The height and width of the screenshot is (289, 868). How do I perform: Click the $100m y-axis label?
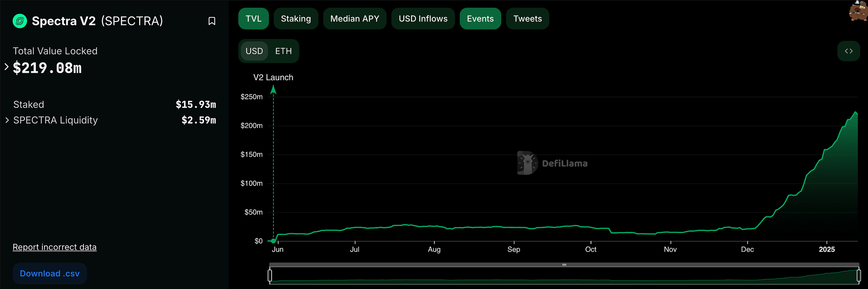click(x=252, y=183)
